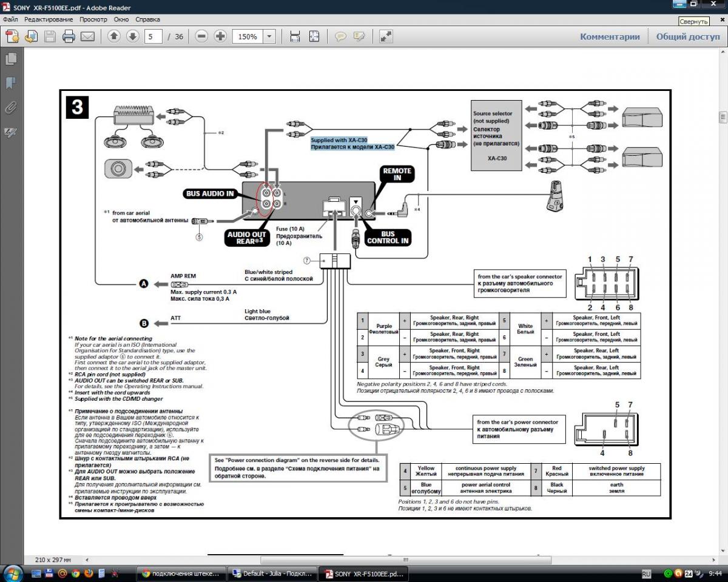Switch to read mode with expand arrows icon
The height and width of the screenshot is (582, 728).
[386, 36]
